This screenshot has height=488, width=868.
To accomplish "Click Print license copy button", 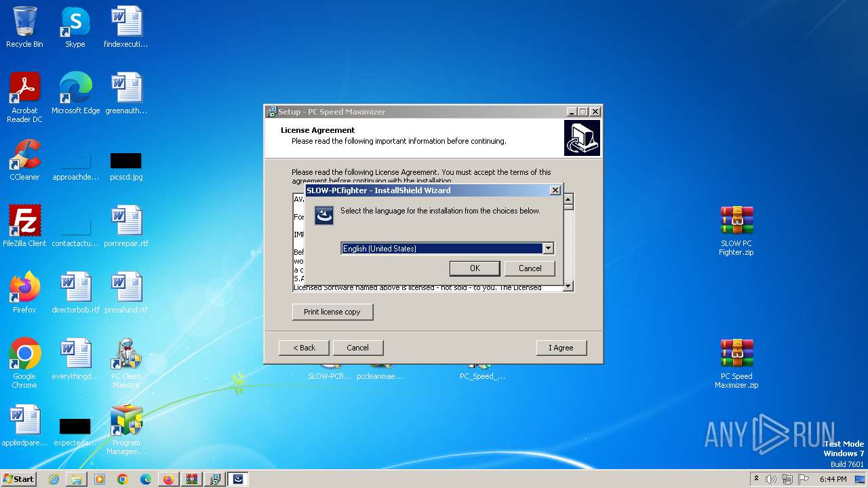I will pyautogui.click(x=332, y=312).
